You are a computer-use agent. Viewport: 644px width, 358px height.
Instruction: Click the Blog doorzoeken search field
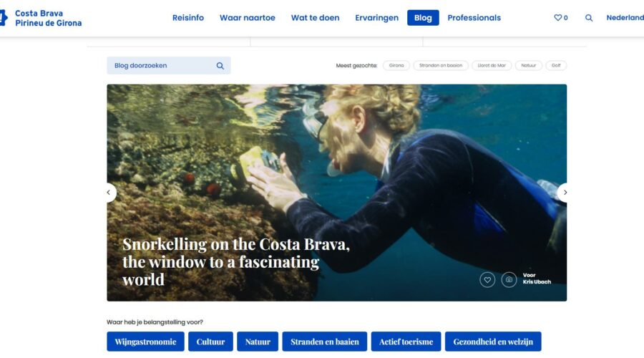(x=169, y=66)
